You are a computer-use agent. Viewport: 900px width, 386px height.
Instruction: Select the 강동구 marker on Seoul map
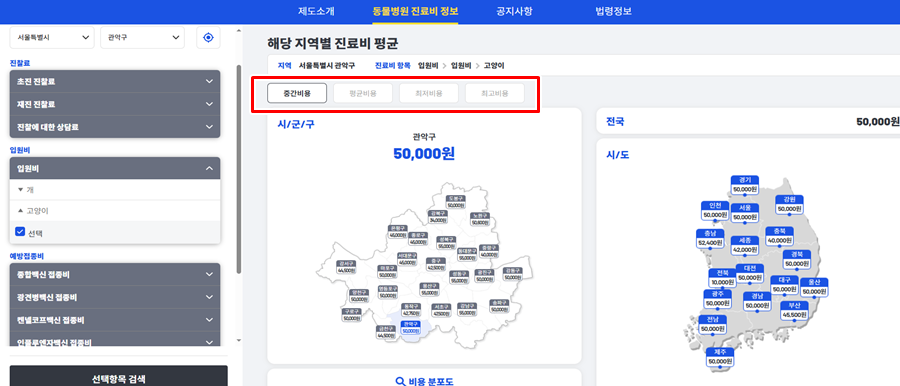(513, 273)
